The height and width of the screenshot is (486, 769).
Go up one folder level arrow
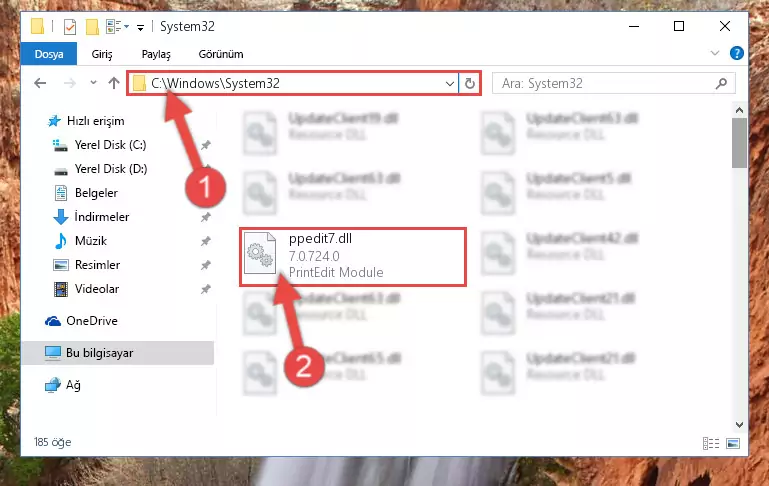(x=114, y=83)
